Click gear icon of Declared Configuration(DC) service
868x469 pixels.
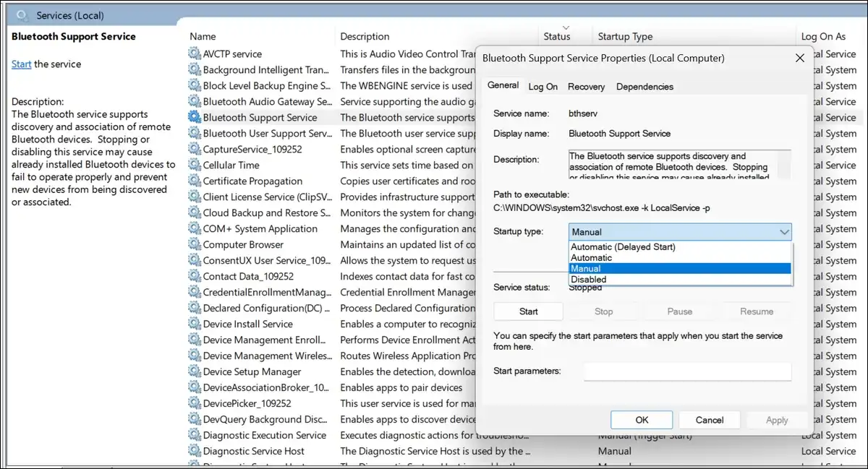(195, 308)
